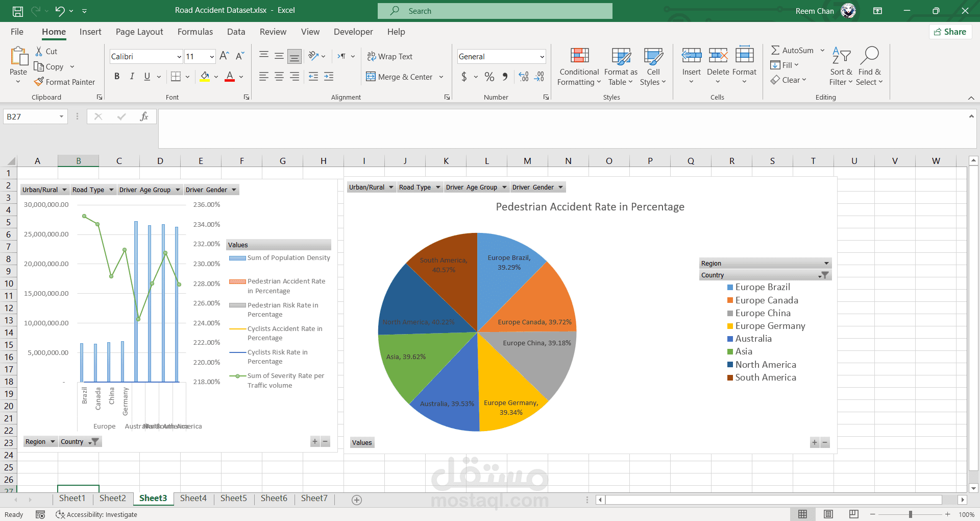Add a new worksheet with the plus button
This screenshot has height=521, width=980.
(356, 500)
